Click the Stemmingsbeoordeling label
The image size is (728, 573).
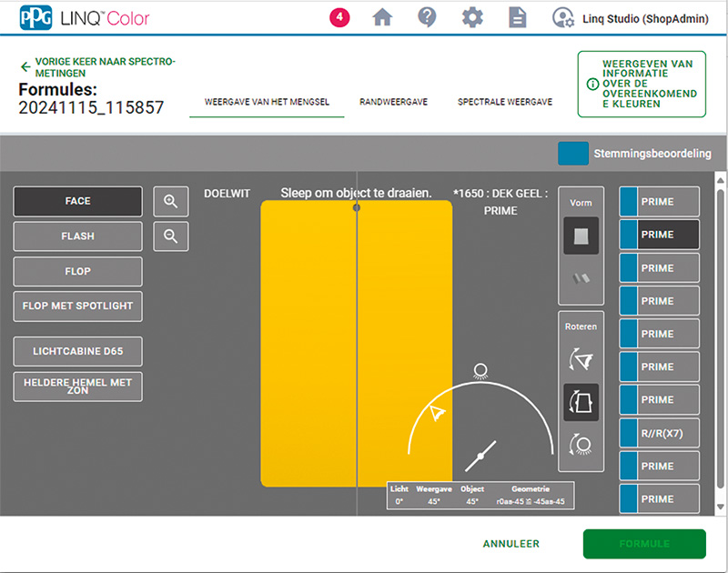point(652,154)
